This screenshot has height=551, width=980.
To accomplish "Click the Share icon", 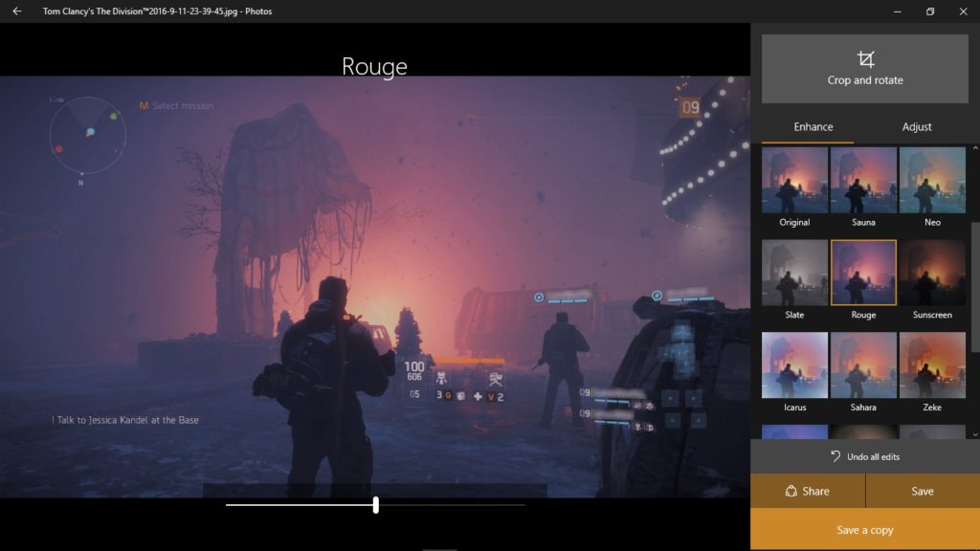I will pos(791,491).
